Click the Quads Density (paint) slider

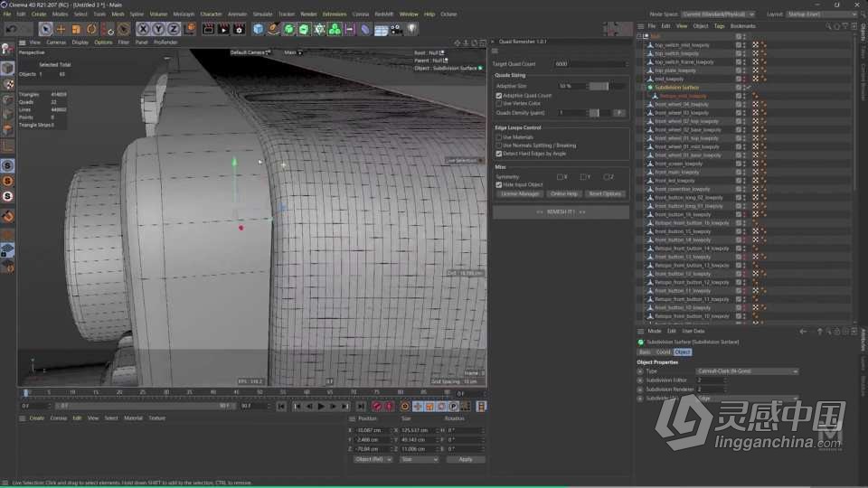click(x=600, y=113)
